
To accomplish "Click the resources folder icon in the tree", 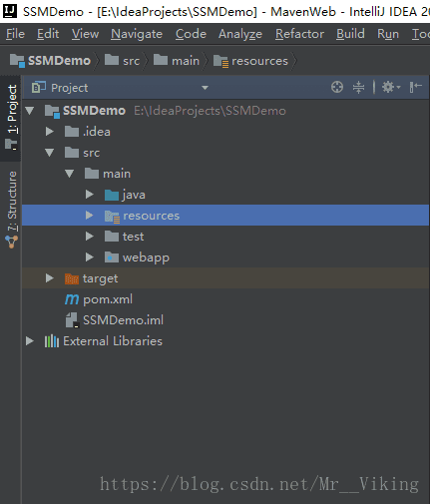I will pos(112,217).
